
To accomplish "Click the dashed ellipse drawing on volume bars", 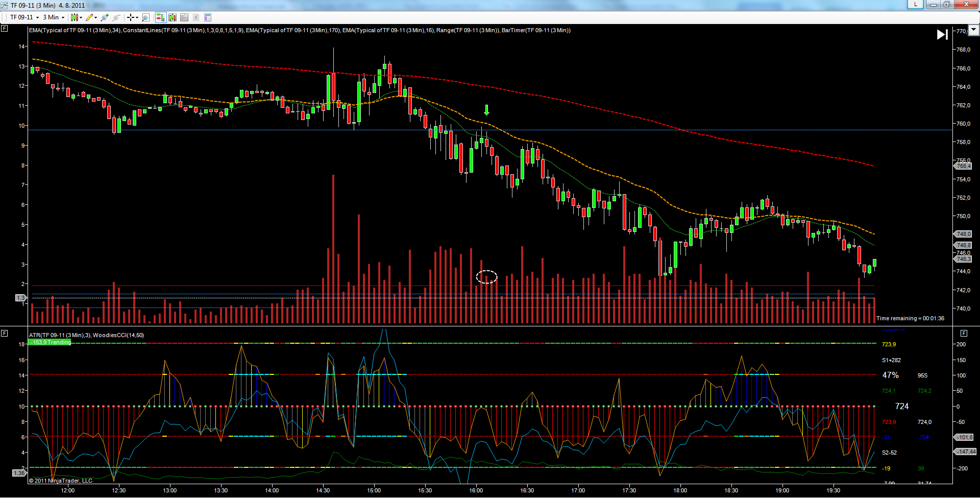I will click(x=486, y=277).
